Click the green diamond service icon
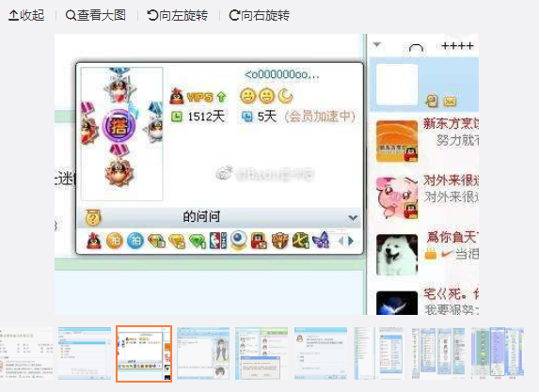The image size is (539, 392). [x=198, y=241]
